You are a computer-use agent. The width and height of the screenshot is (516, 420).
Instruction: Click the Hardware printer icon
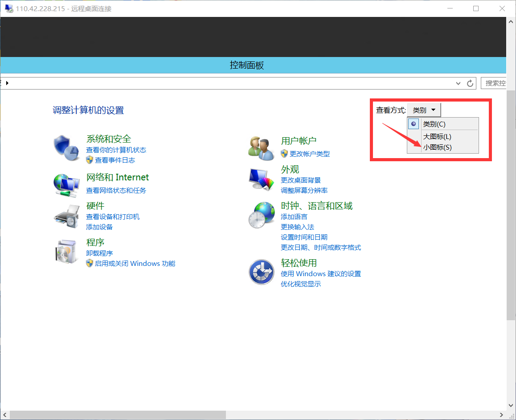[66, 216]
